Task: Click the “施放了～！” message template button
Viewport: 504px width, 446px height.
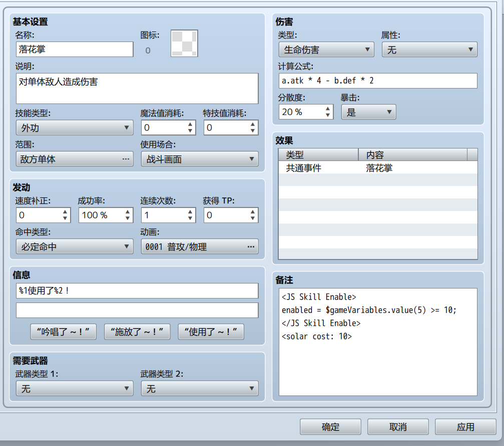Action: coord(137,331)
